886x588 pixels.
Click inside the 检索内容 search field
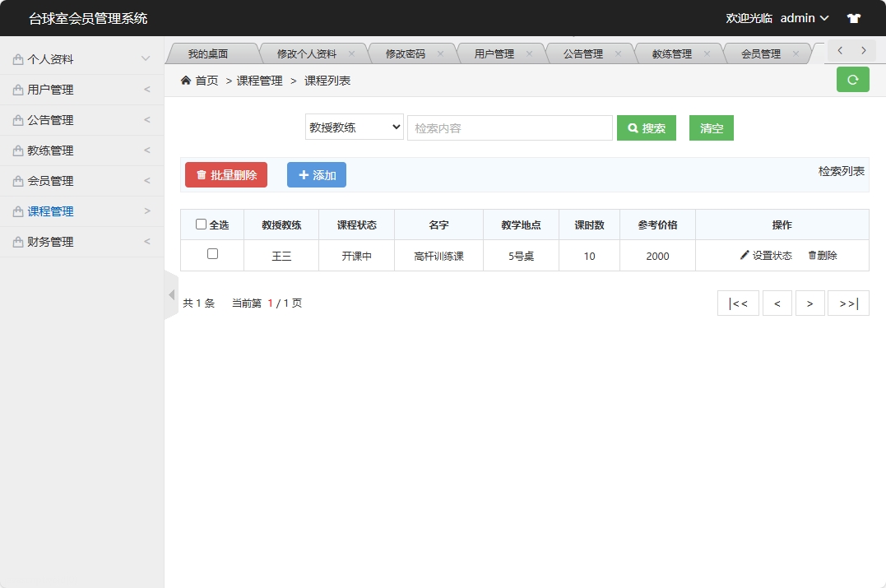510,127
